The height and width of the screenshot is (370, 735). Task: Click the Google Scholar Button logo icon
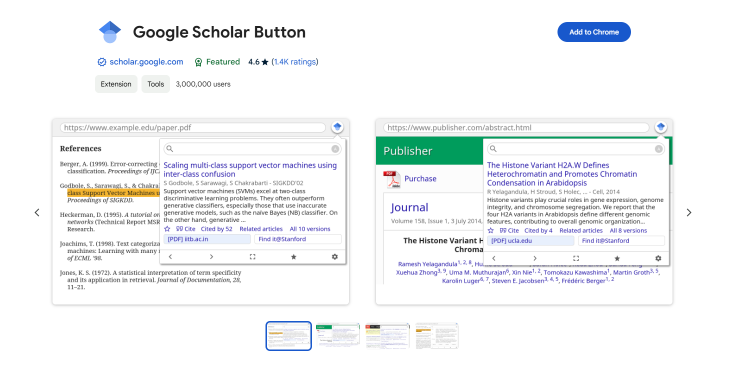pos(110,32)
